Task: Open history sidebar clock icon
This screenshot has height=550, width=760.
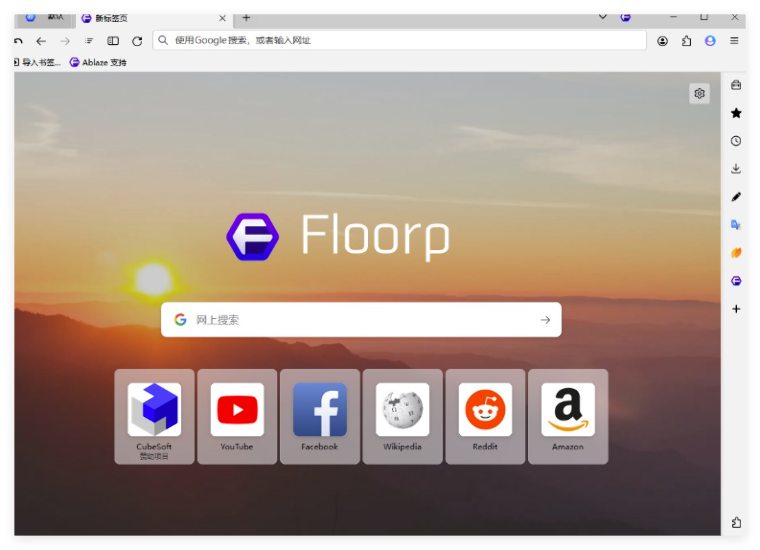Action: 736,141
